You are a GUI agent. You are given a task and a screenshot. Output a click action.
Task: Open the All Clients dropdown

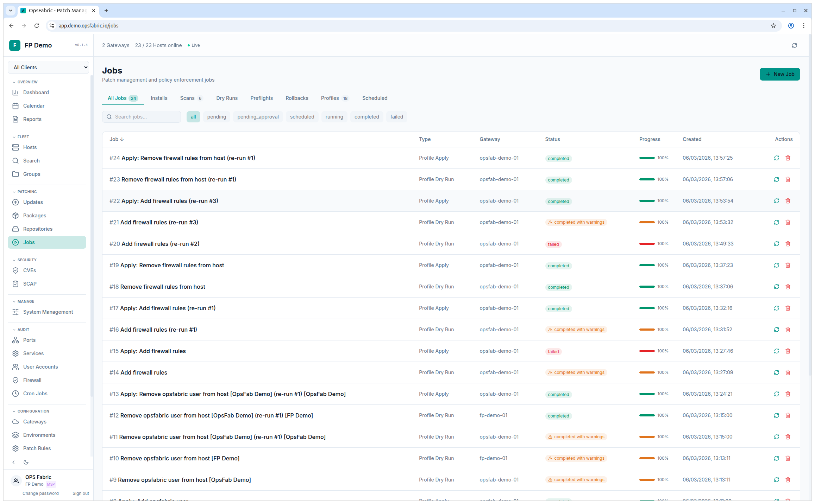[x=48, y=67]
